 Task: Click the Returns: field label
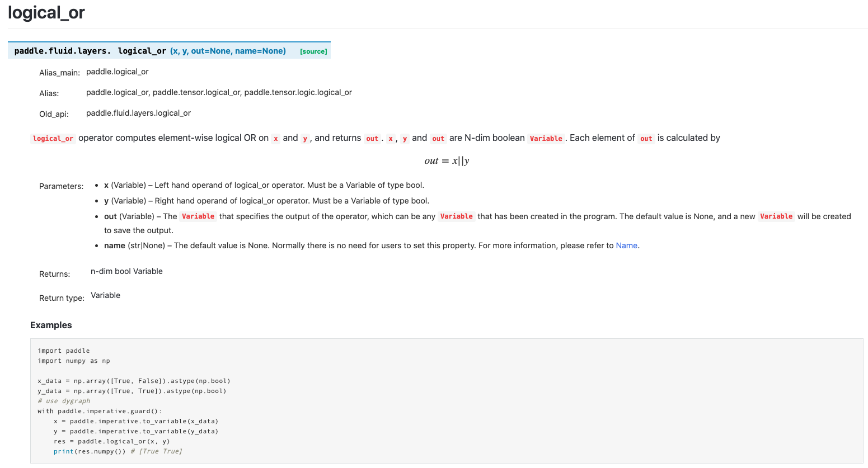54,274
